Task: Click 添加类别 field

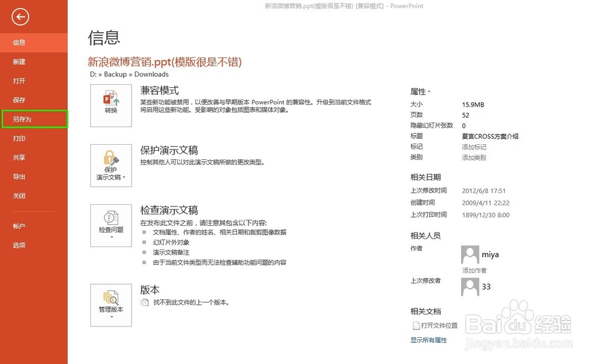Action: pos(474,157)
